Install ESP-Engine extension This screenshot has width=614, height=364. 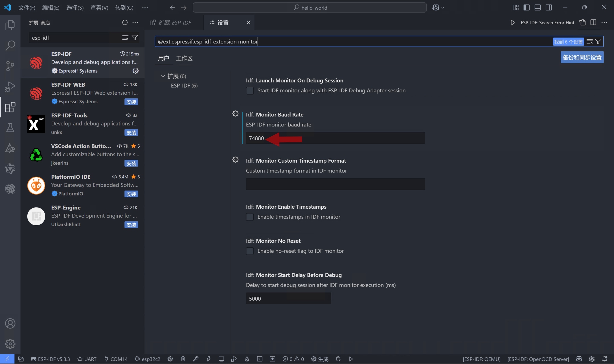click(131, 225)
